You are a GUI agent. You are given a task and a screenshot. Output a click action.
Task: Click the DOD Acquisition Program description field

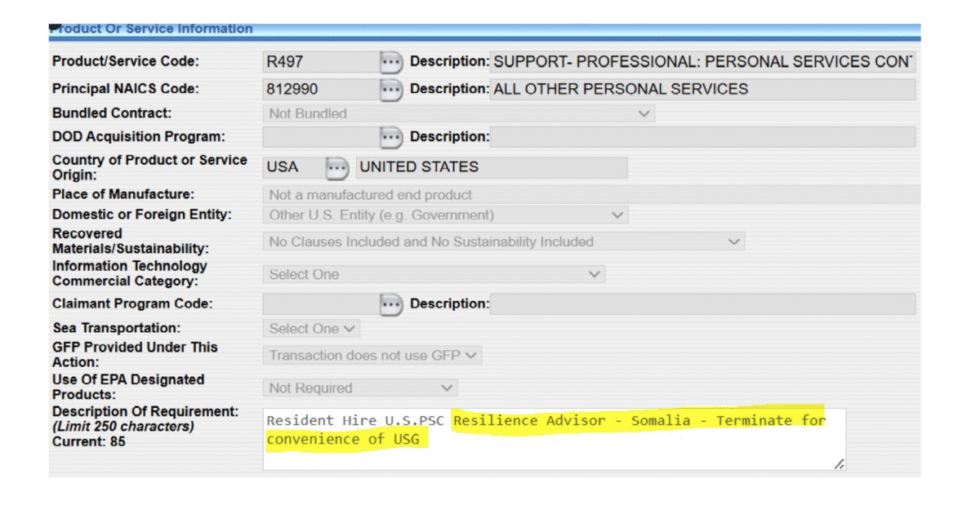click(x=702, y=137)
